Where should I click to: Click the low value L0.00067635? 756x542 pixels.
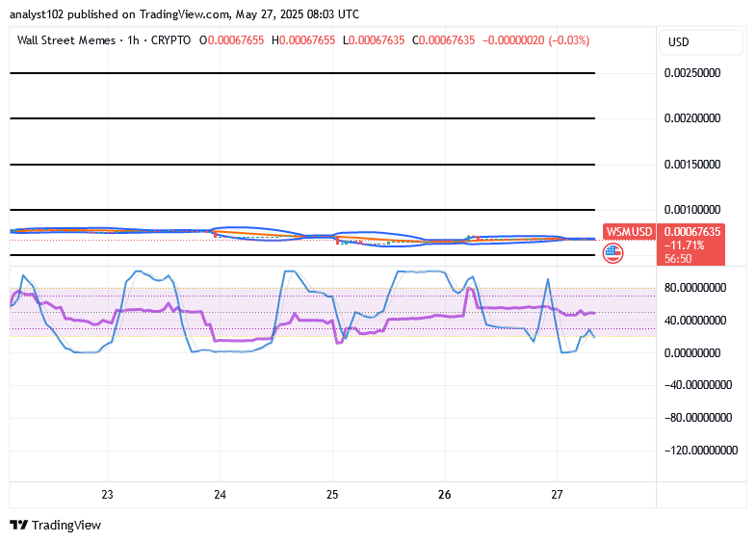point(374,40)
